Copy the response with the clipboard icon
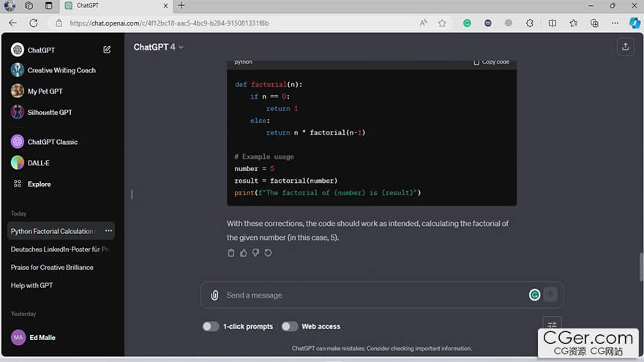 pyautogui.click(x=231, y=253)
